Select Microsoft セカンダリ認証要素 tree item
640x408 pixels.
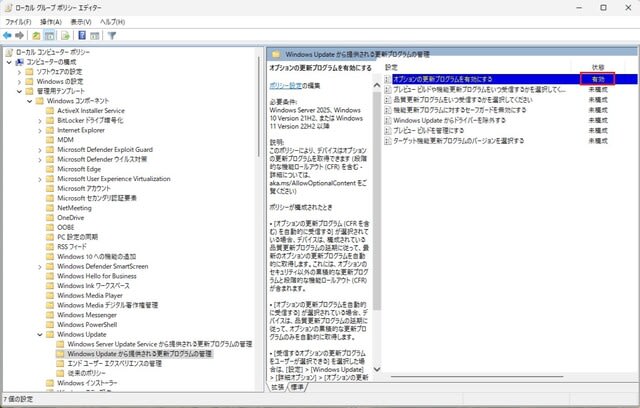point(97,198)
